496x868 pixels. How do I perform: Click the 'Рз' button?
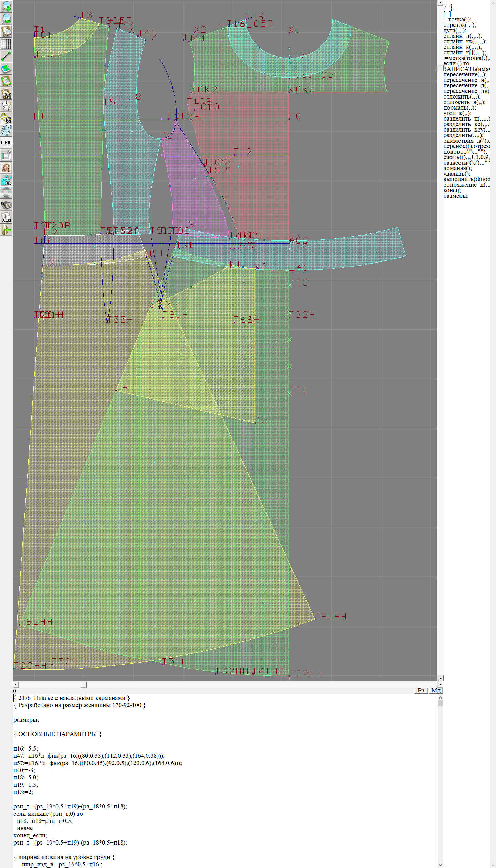click(x=421, y=690)
